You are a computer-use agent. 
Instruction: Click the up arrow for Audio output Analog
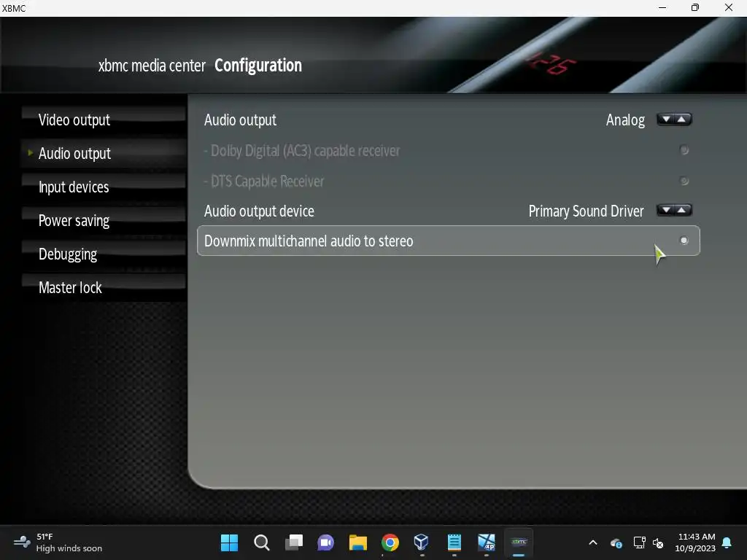pos(682,120)
